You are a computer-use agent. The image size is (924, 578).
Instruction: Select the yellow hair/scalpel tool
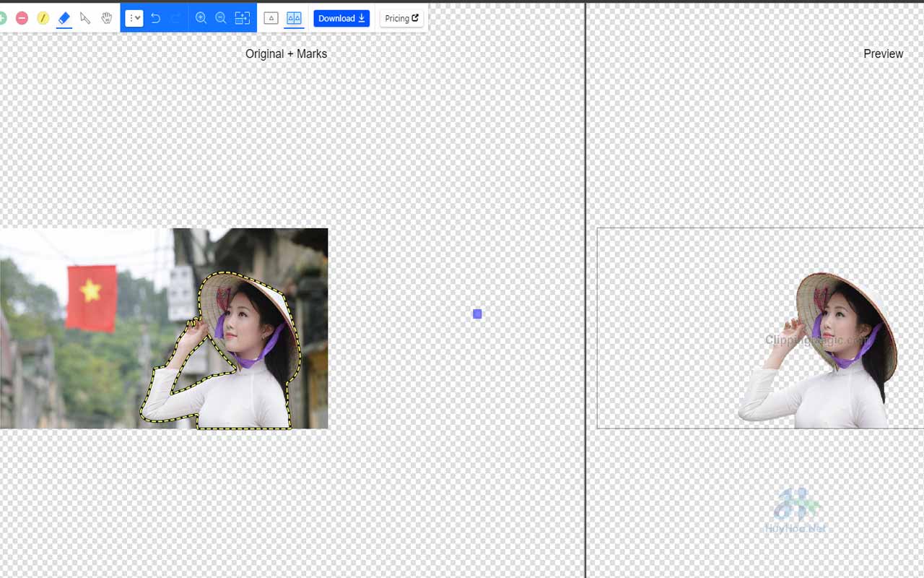[43, 18]
